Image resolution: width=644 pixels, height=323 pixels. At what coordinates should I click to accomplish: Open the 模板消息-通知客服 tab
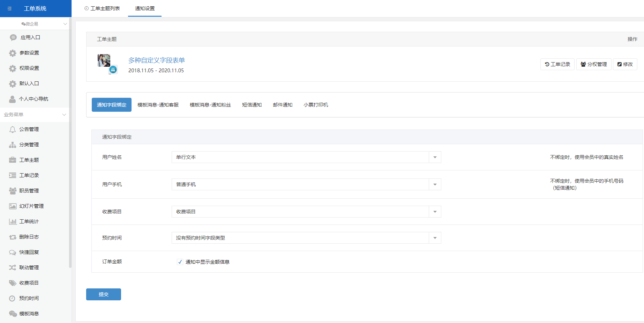pyautogui.click(x=158, y=105)
